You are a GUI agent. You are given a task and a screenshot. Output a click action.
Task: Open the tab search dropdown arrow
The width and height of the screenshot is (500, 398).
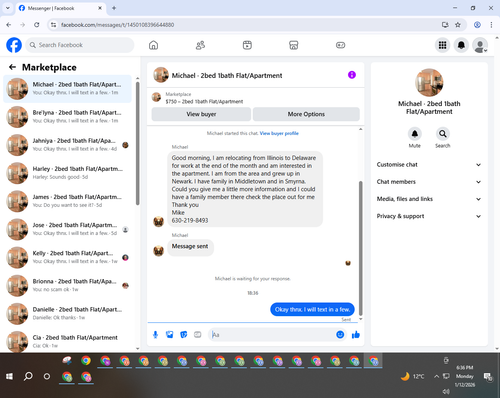(x=8, y=8)
